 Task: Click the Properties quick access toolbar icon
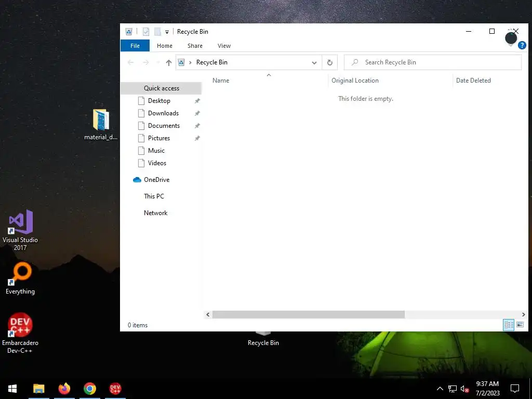[146, 32]
